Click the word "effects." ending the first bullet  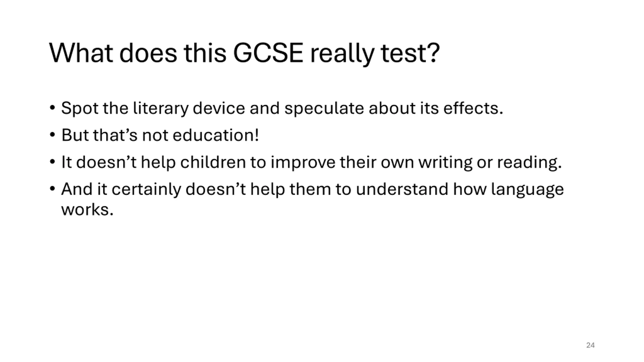point(473,108)
